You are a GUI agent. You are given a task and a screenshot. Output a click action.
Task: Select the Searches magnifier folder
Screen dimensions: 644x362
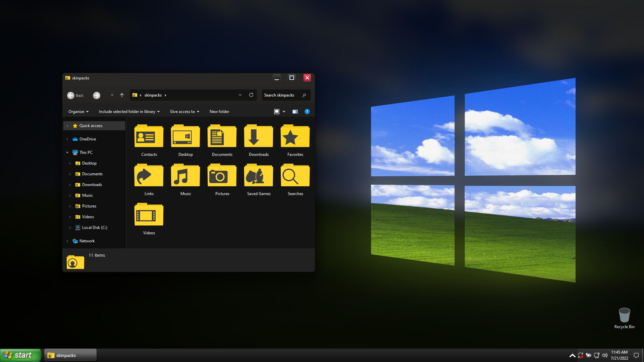(295, 176)
